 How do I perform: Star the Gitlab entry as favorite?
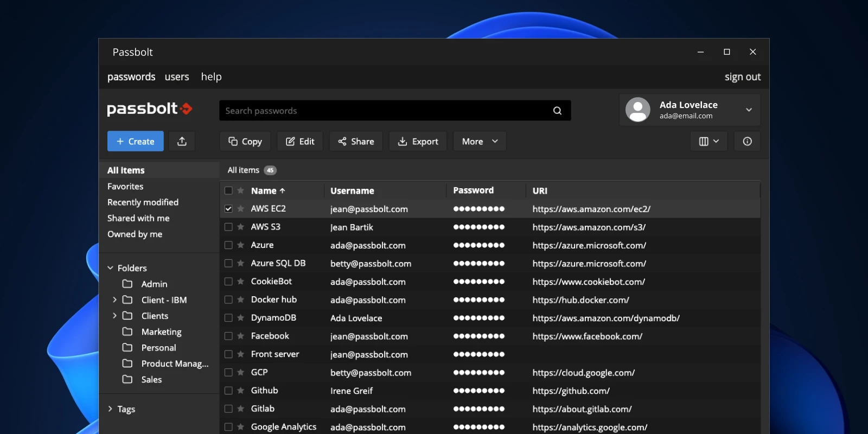(x=241, y=409)
